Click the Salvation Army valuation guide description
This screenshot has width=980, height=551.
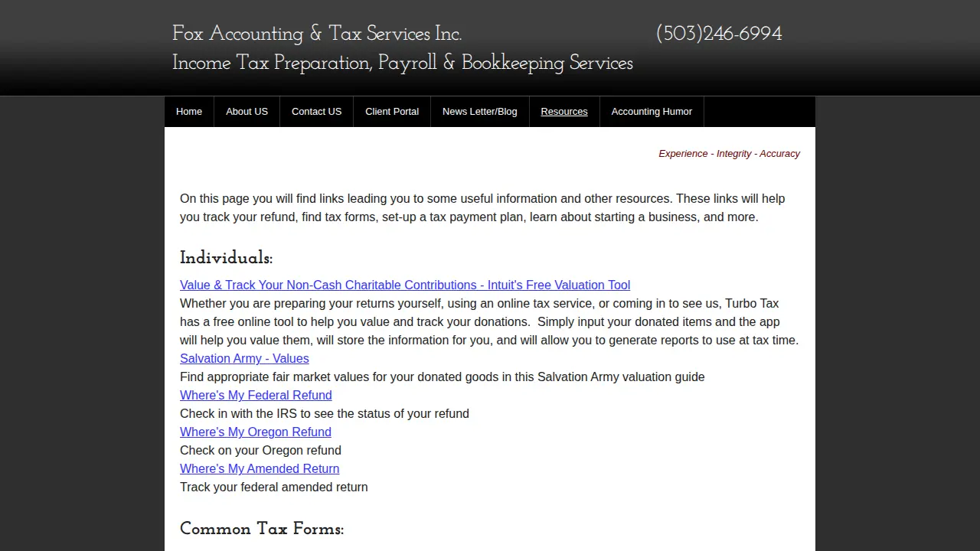443,377
